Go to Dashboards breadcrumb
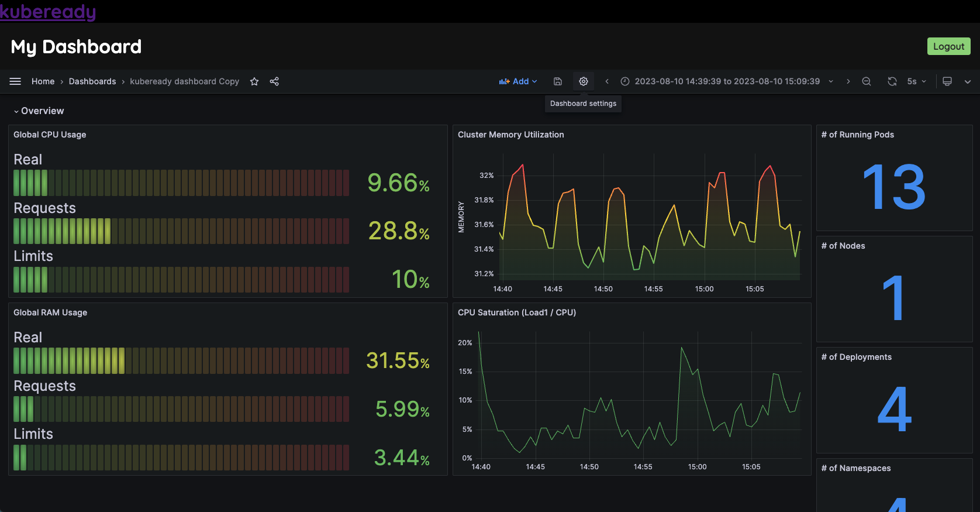 [92, 81]
